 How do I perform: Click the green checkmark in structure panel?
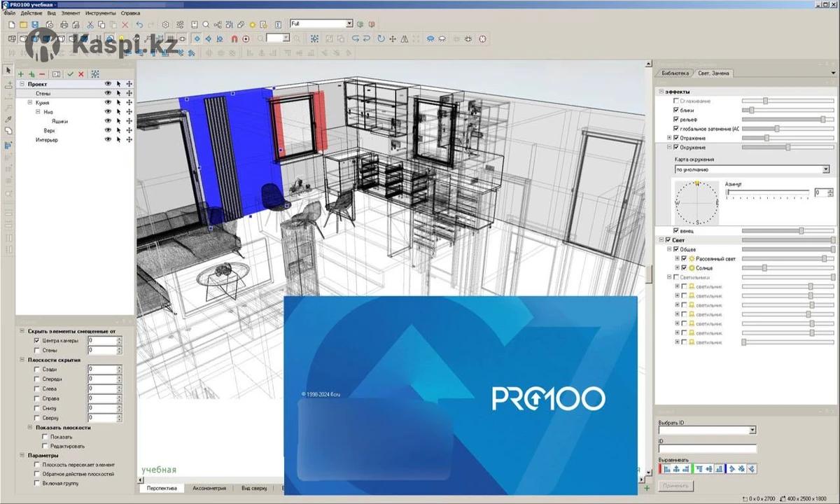(x=71, y=73)
